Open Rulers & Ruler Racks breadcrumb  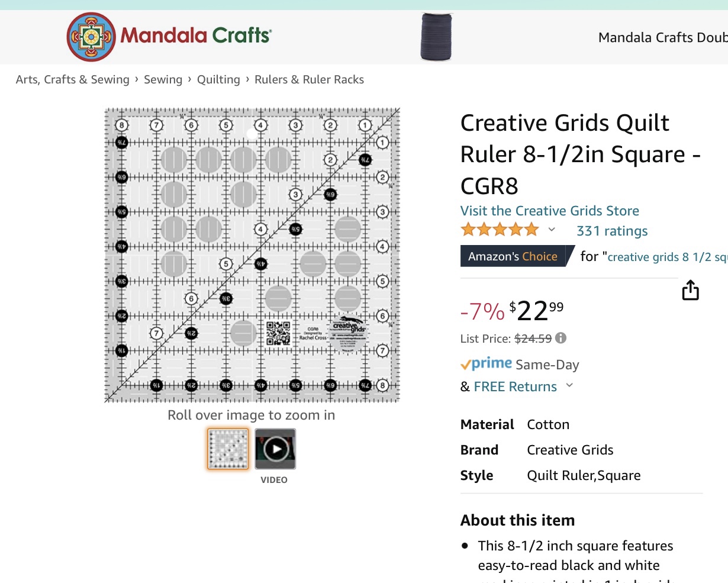tap(309, 79)
